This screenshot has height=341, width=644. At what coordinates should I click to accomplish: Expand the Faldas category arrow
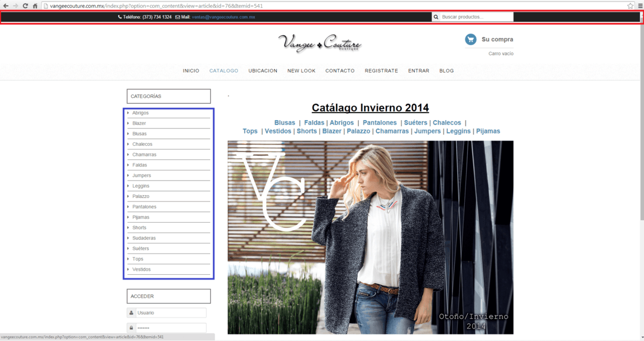pyautogui.click(x=128, y=165)
